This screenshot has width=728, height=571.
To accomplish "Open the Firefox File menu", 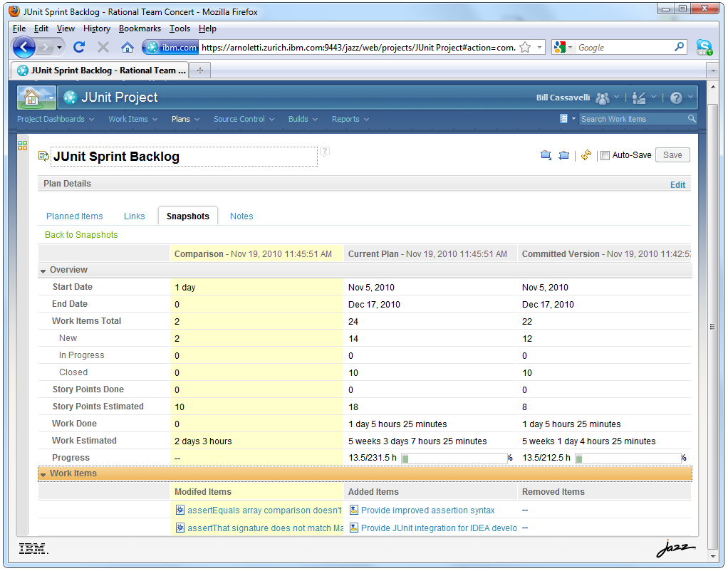I will 19,28.
